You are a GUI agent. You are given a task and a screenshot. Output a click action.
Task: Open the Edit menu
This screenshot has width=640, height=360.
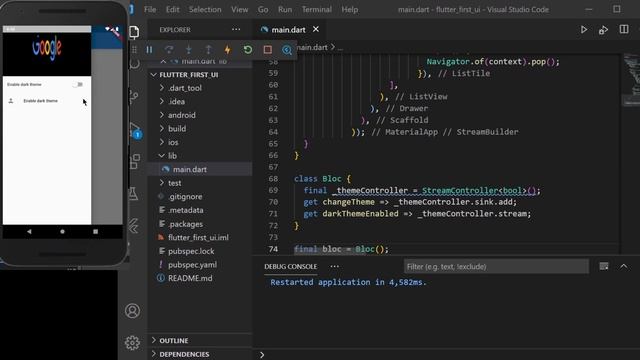tap(172, 9)
